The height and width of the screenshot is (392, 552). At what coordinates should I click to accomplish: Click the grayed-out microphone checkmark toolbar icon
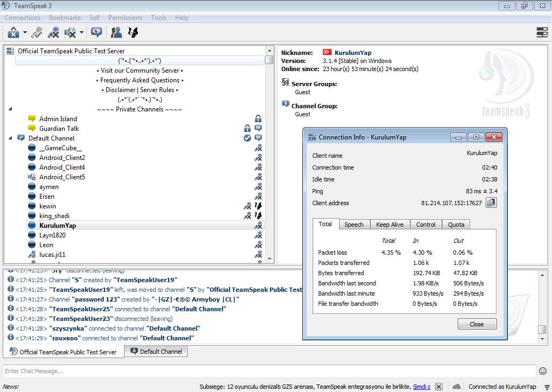tap(37, 32)
